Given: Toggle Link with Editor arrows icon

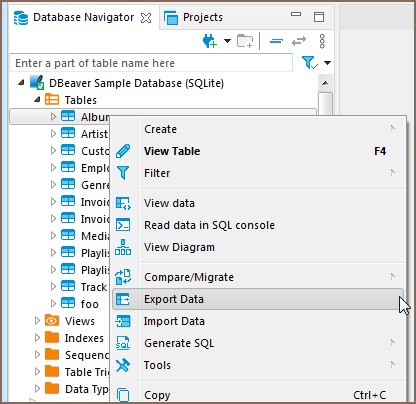Looking at the screenshot, I should tap(299, 41).
